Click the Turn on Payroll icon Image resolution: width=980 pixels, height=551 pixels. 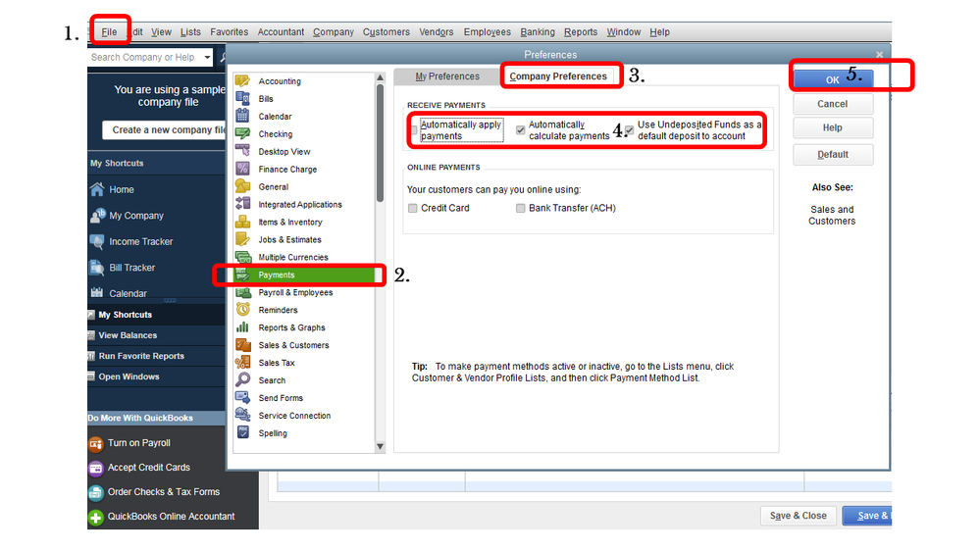(95, 443)
